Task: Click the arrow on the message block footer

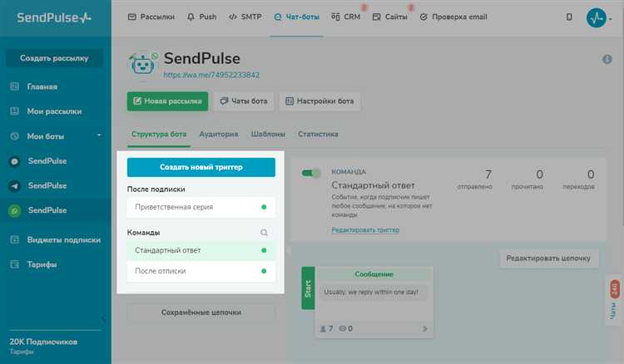Action: (x=424, y=328)
